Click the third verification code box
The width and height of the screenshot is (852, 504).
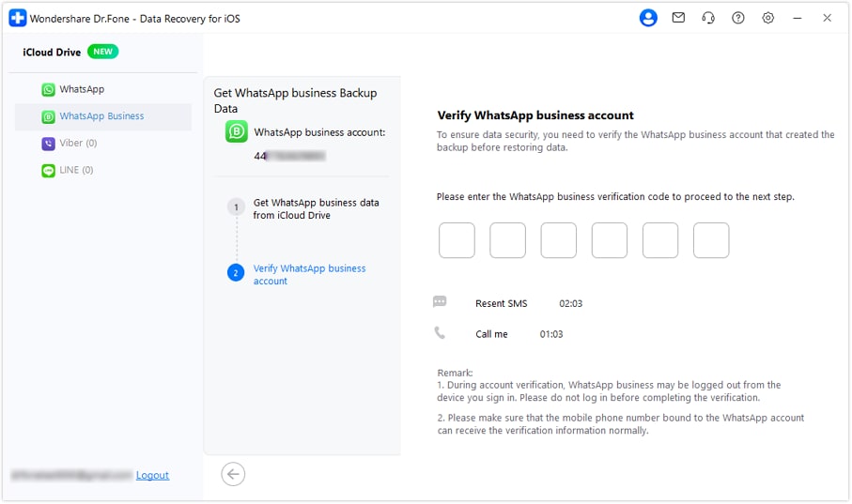pos(559,240)
